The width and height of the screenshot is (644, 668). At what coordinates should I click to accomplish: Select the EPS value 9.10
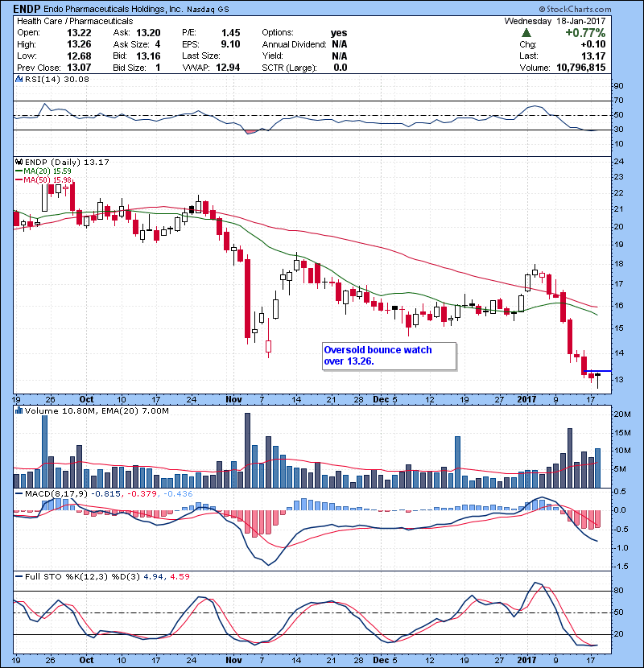pyautogui.click(x=230, y=44)
